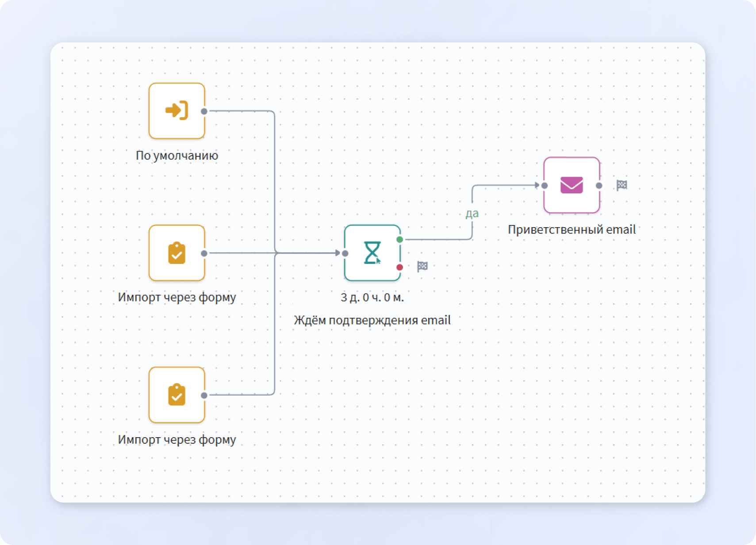756x545 pixels.
Task: Click the green output port on the wait node
Action: pyautogui.click(x=399, y=239)
